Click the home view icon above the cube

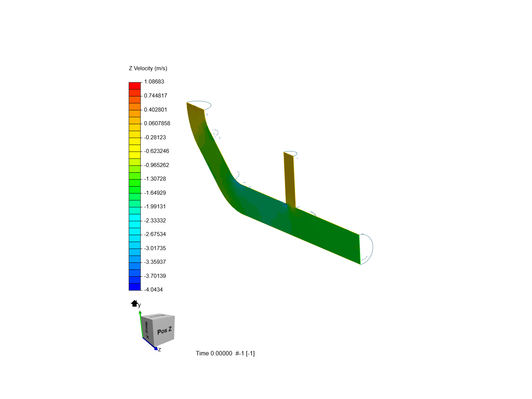(x=134, y=304)
